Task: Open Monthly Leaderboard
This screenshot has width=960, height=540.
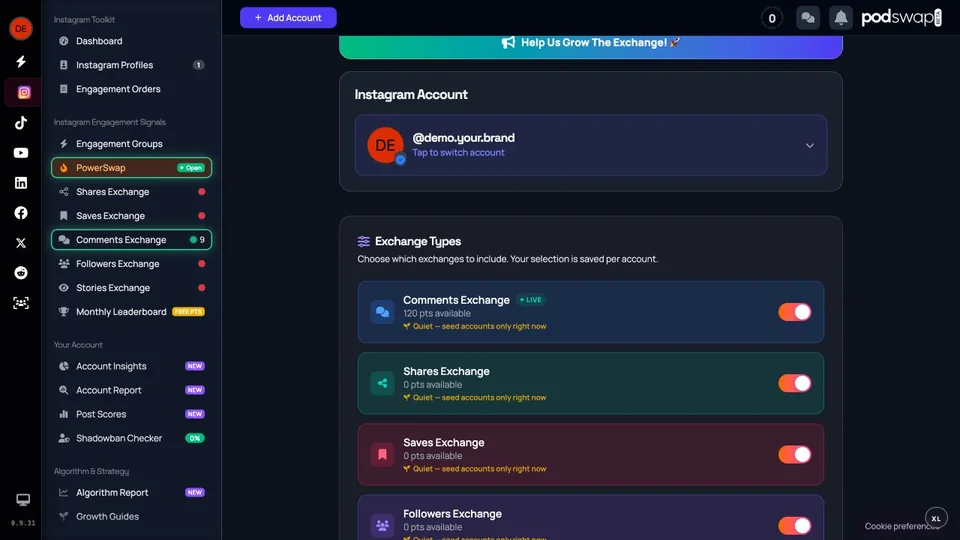Action: pos(131,312)
